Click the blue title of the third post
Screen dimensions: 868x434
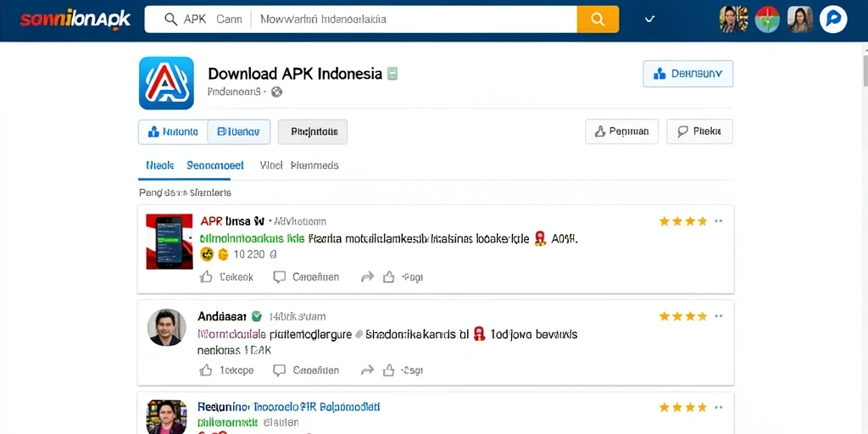289,407
